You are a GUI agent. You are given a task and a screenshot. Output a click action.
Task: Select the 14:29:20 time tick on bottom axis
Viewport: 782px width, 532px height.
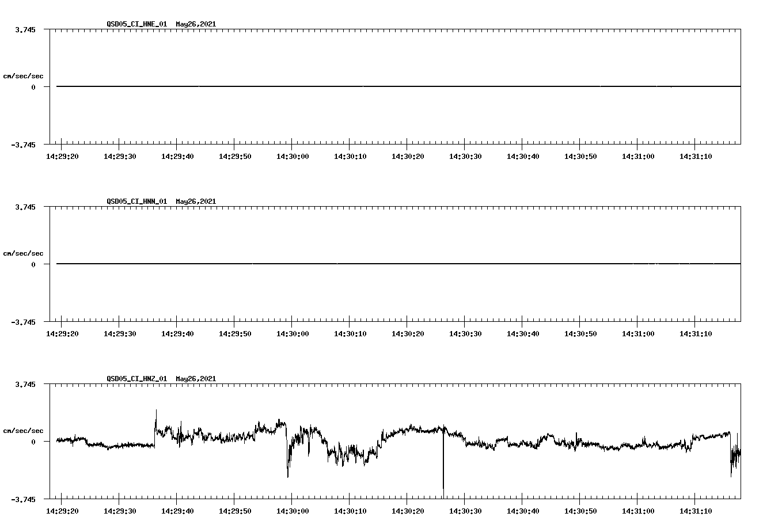(63, 510)
